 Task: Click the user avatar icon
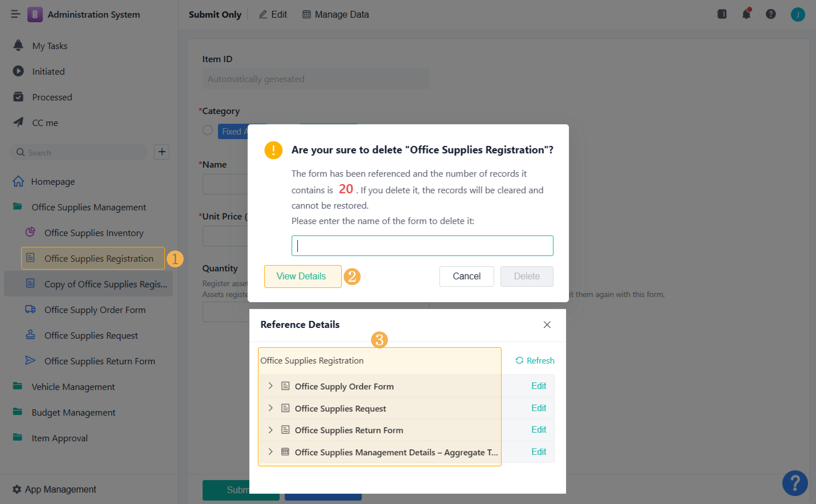coord(798,14)
